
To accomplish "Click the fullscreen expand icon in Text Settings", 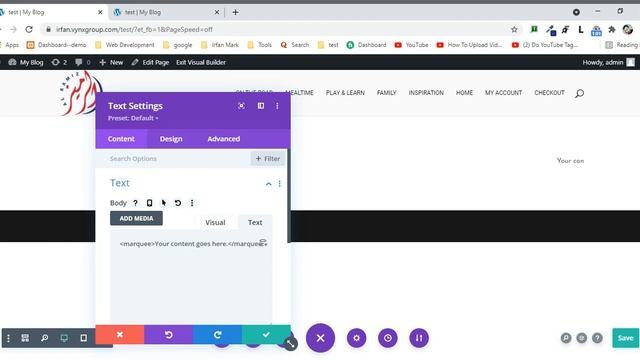I will coord(242,106).
